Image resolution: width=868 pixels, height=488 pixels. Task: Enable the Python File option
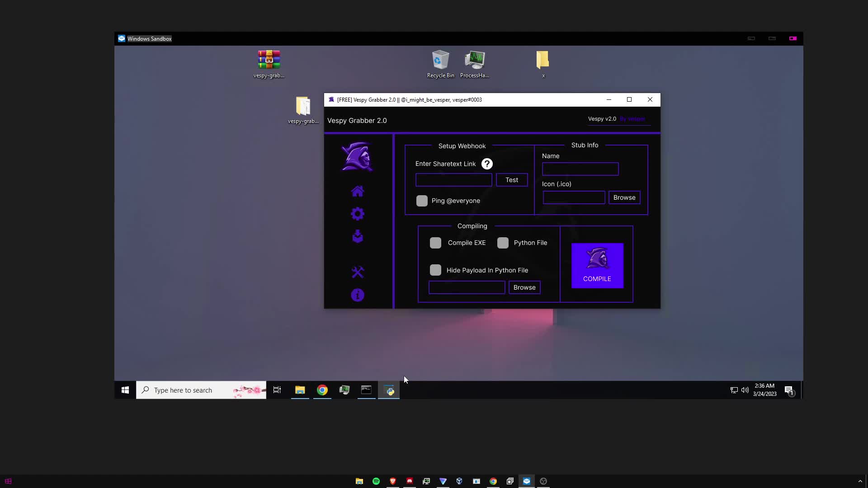503,243
